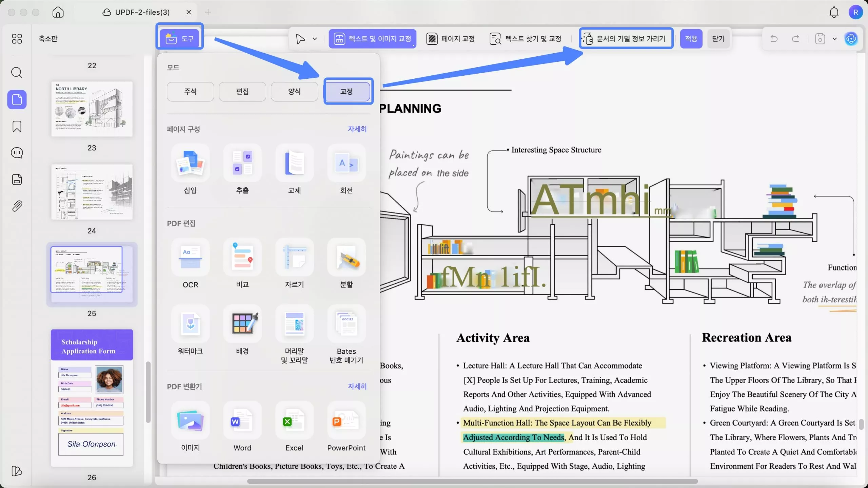Click 자세히 link beside 페이지 구성
The image size is (868, 488).
[357, 129]
